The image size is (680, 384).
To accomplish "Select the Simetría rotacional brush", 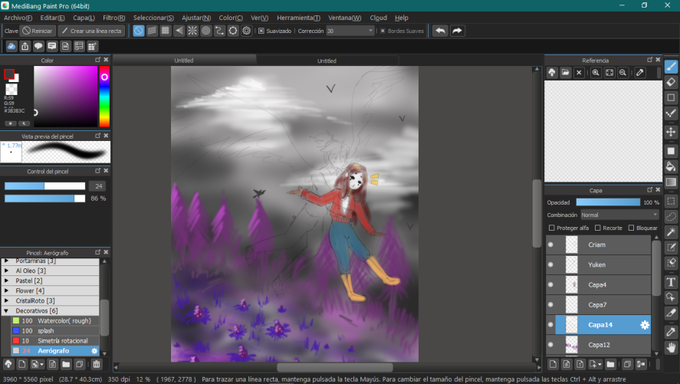I will click(x=56, y=341).
